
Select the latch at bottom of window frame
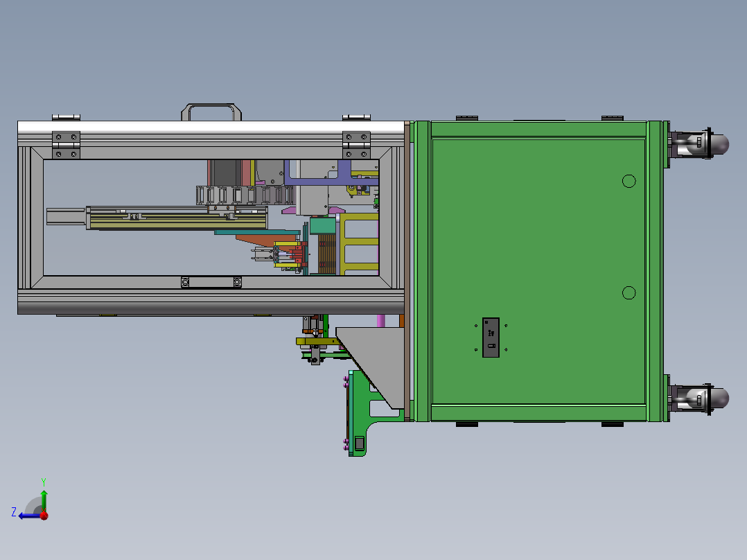211,282
